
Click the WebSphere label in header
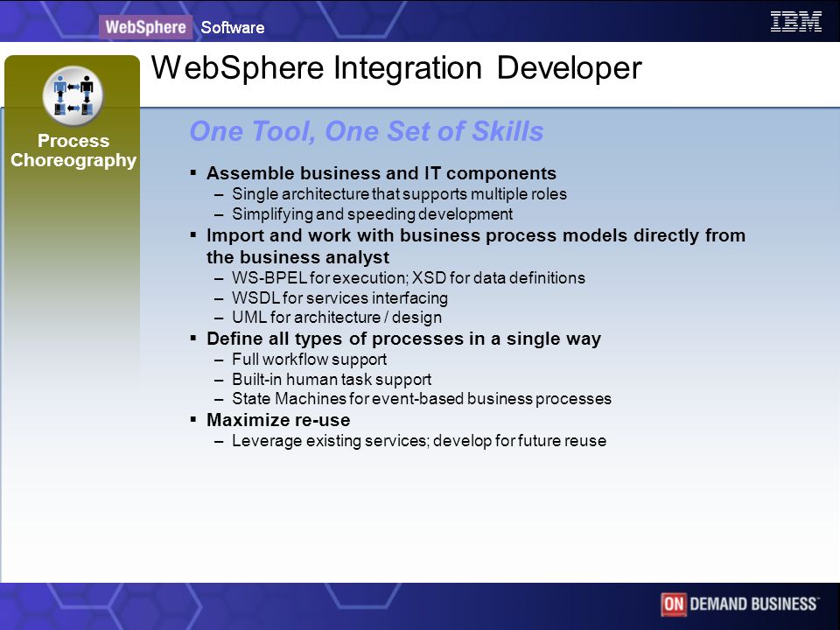click(145, 27)
